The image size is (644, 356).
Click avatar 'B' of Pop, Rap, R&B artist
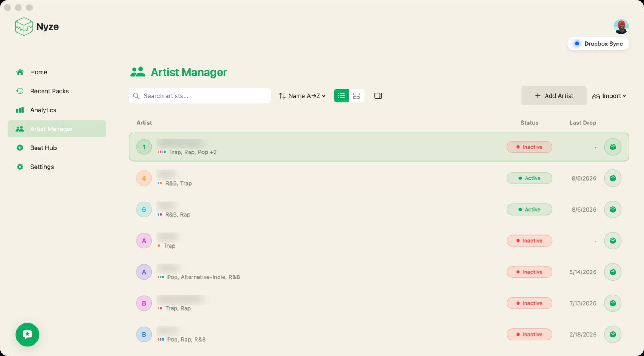point(144,335)
